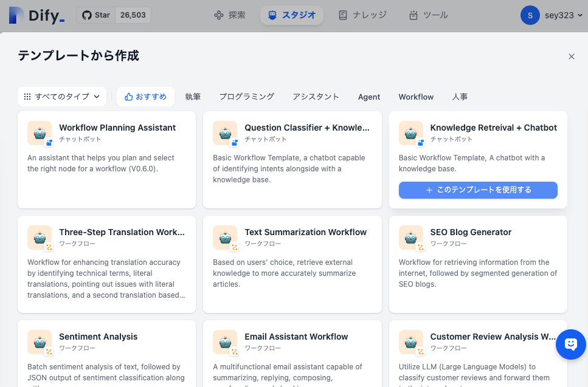Open the Text Summarization Workflow title
Viewport: 588px width, 387px height.
coord(306,232)
